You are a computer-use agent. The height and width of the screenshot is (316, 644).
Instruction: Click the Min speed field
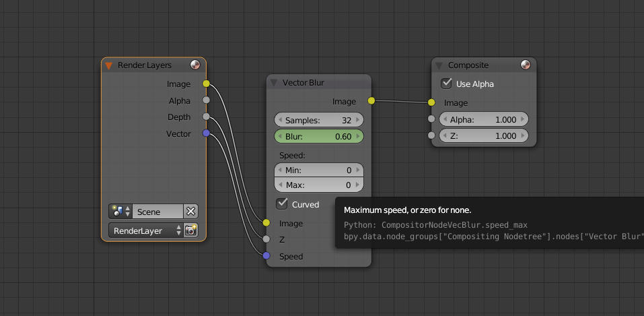[x=319, y=171]
